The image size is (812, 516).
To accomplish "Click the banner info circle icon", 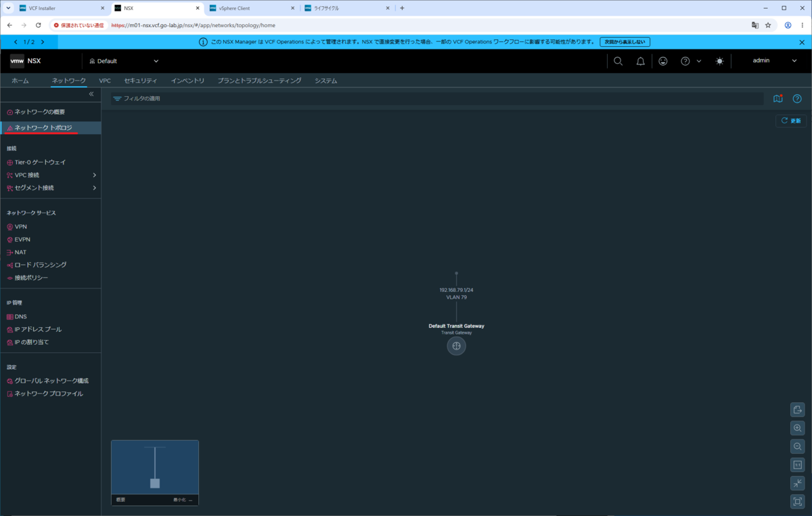I will tap(203, 42).
